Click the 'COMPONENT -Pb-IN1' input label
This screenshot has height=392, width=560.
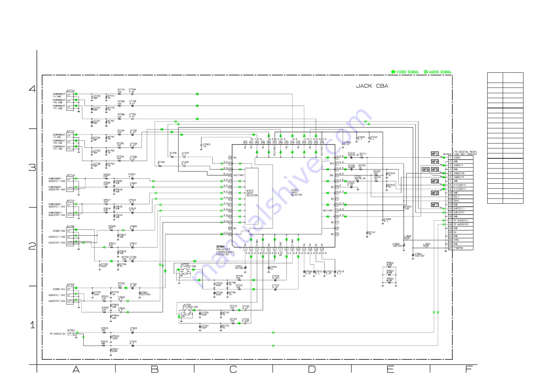59,142
